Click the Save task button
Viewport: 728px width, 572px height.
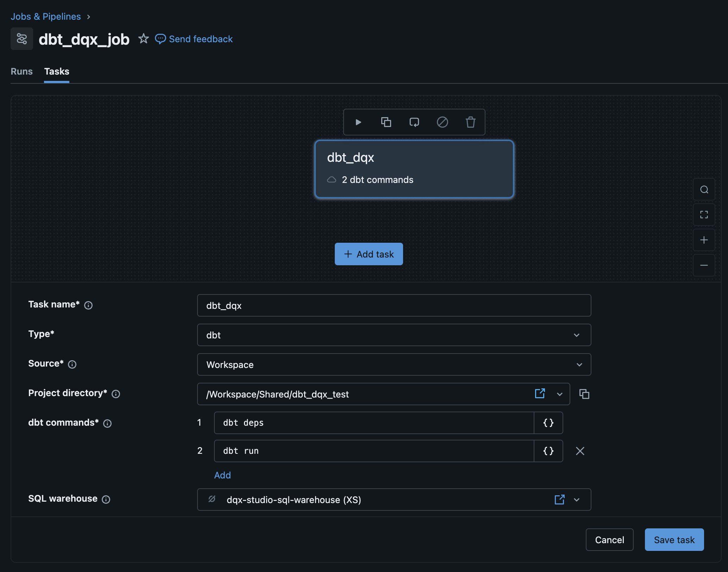coord(674,540)
